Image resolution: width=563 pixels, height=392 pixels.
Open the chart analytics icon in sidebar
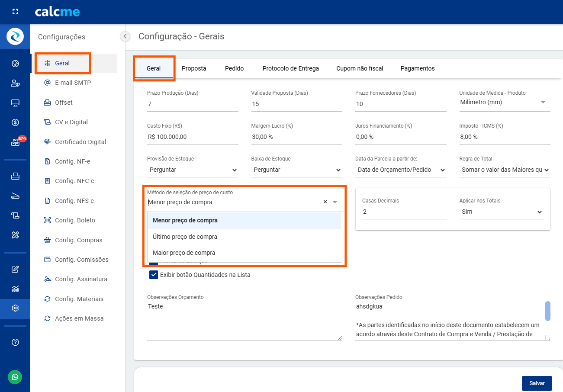pyautogui.click(x=15, y=289)
